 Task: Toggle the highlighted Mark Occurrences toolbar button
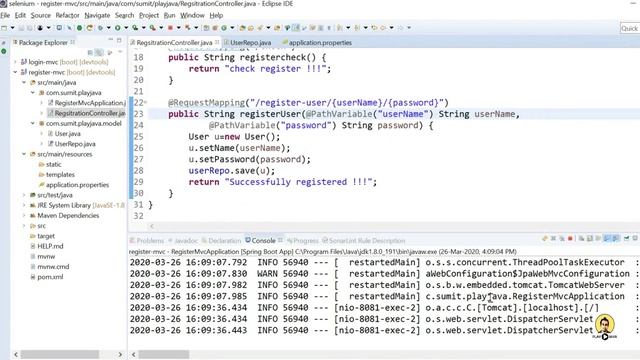296,28
